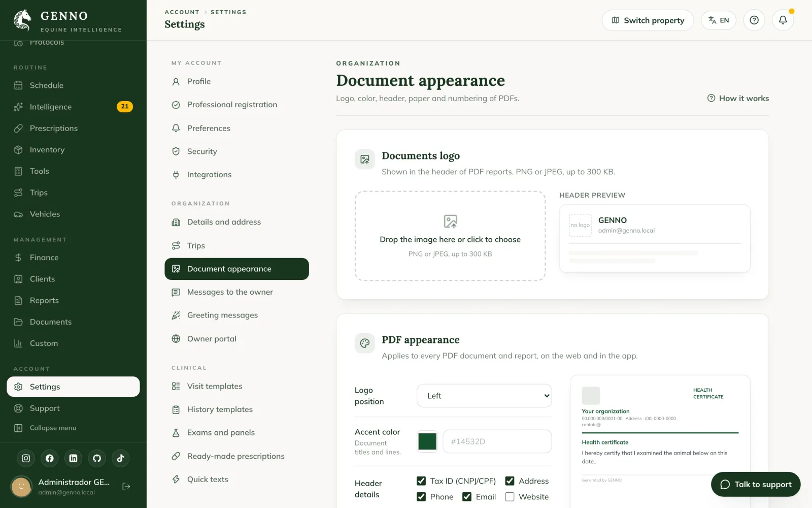Toggle the Tax ID (CNPJ/CPF) checkbox
Viewport: 812px width, 508px height.
click(421, 481)
